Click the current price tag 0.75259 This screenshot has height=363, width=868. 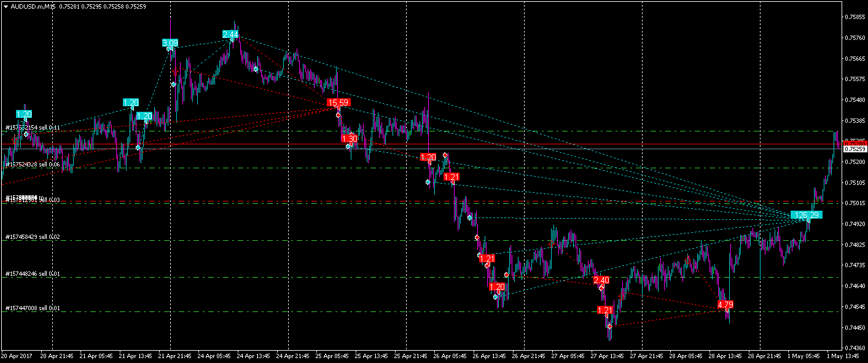point(854,149)
